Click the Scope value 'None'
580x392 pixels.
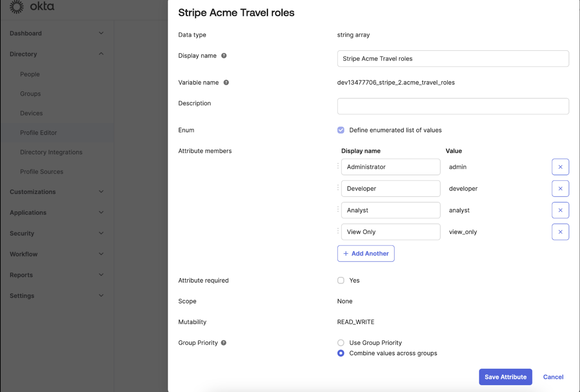345,301
